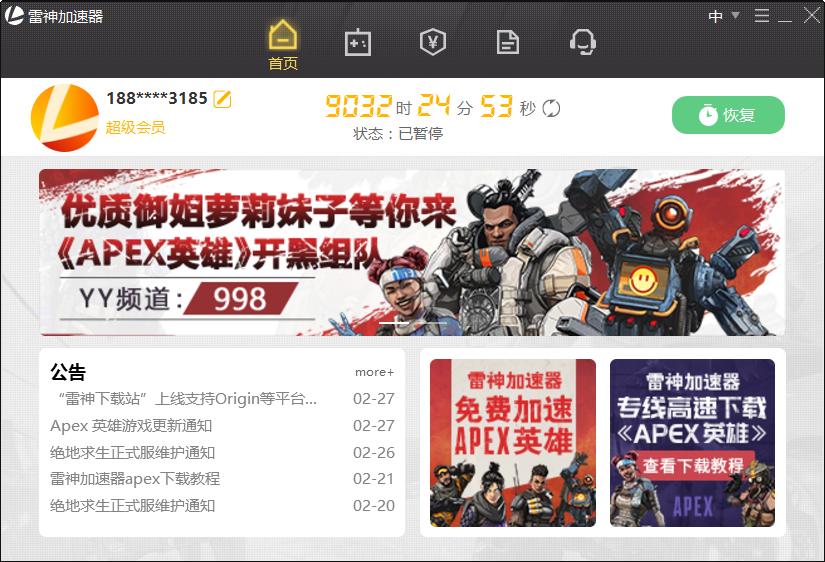This screenshot has width=825, height=562.
Task: Open the recharge yen shield icon
Action: pyautogui.click(x=432, y=42)
